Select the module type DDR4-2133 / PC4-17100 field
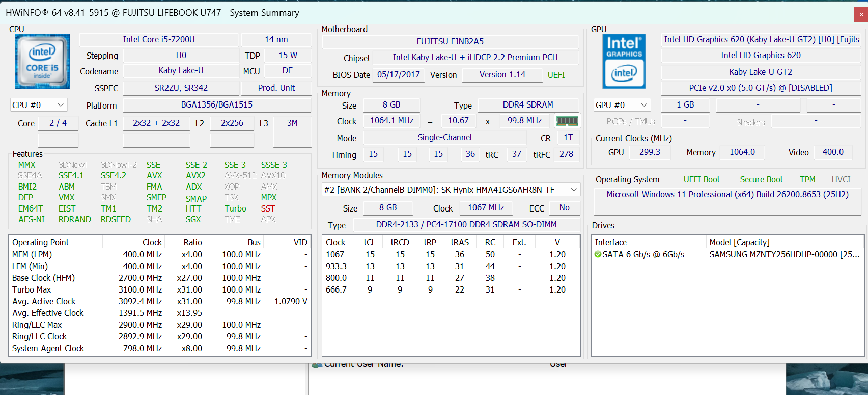Image resolution: width=868 pixels, height=395 pixels. 466,224
